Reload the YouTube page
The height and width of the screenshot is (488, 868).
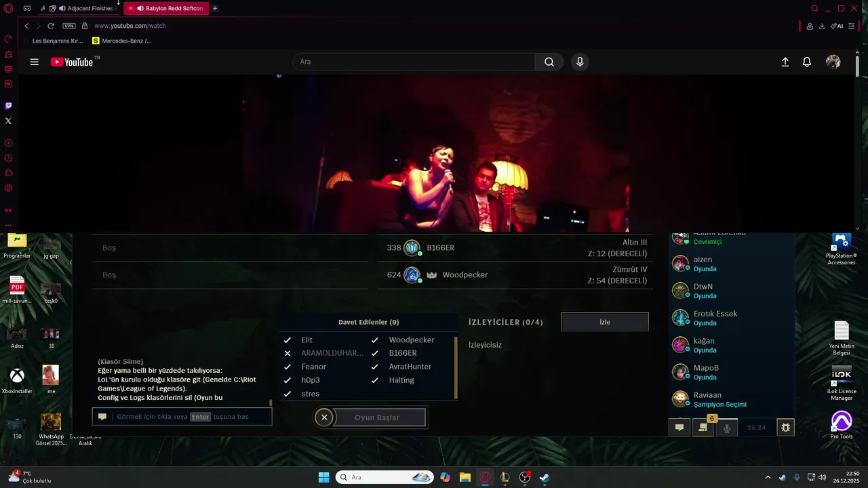(50, 26)
